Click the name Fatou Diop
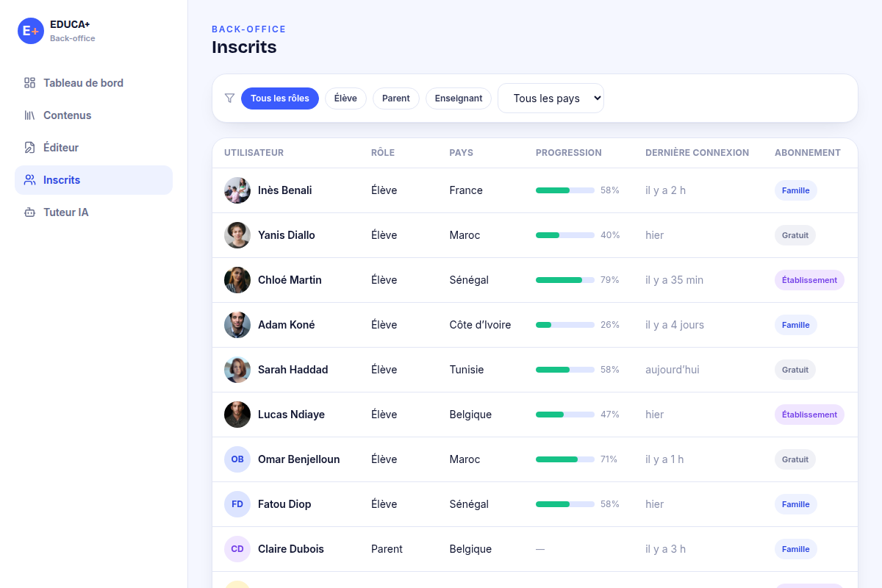882x588 pixels. click(284, 504)
